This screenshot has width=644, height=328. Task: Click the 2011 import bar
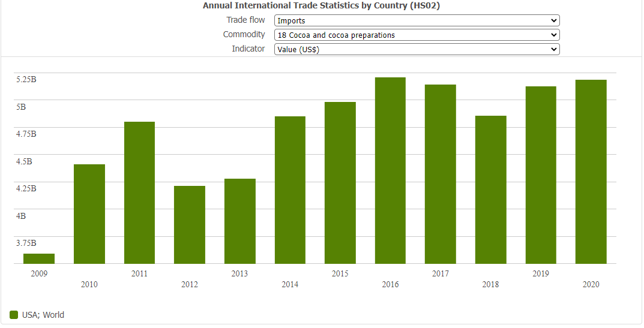(139, 192)
